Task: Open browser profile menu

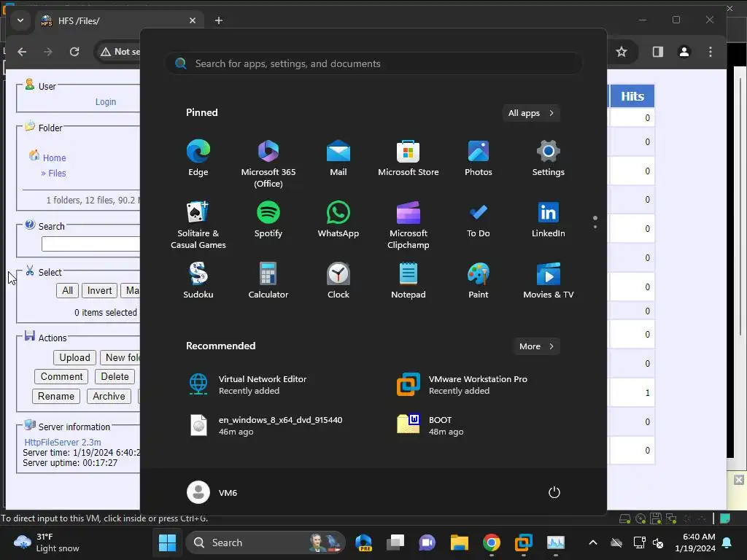Action: pos(684,52)
